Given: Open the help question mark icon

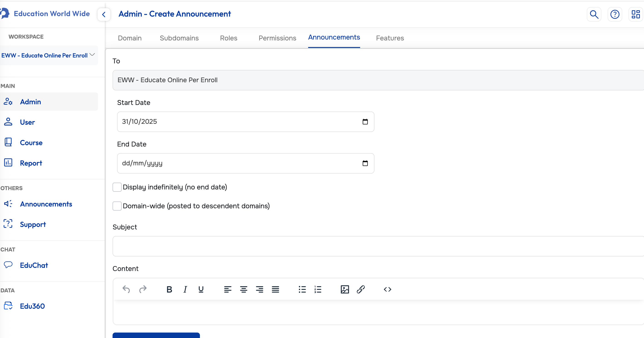Looking at the screenshot, I should tap(615, 14).
